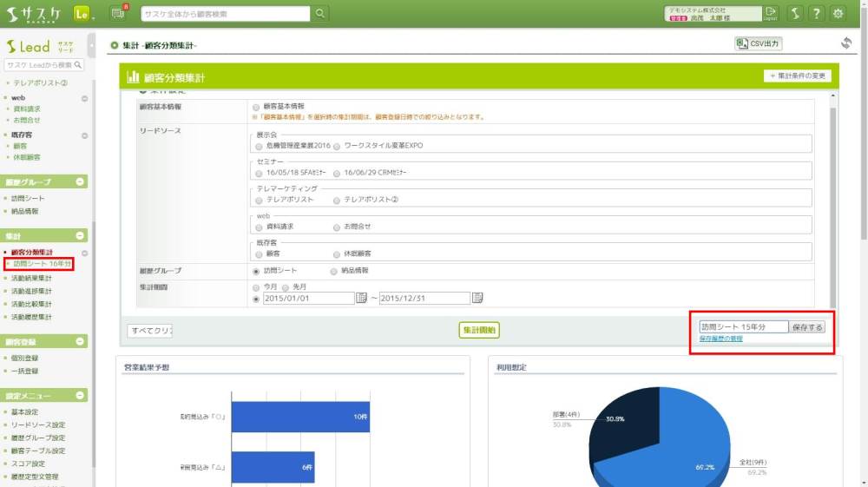Open settings gear icon in header
The image size is (868, 487).
[x=838, y=13]
